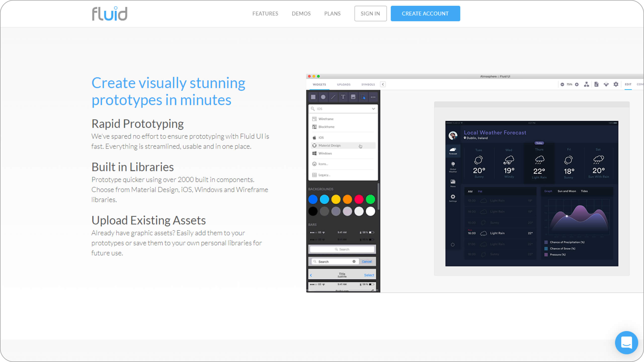
Task: Open the Legacy... library entry
Action: click(x=343, y=175)
